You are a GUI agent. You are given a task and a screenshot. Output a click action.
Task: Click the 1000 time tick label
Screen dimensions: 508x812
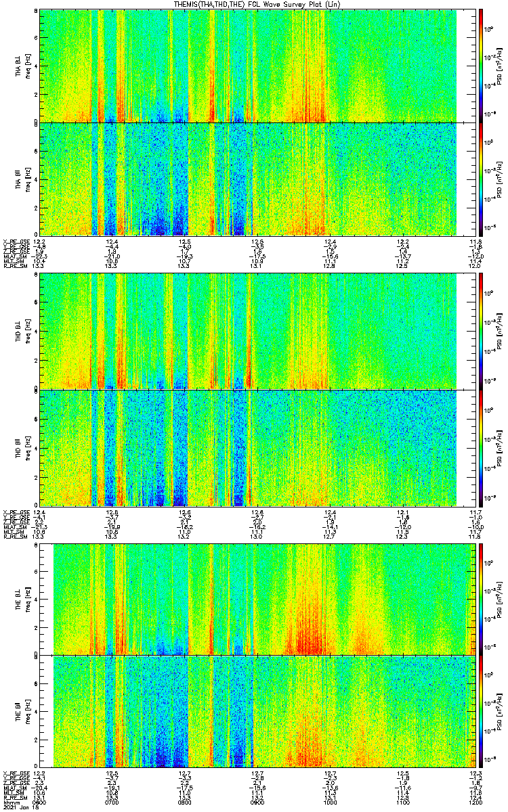[x=331, y=802]
